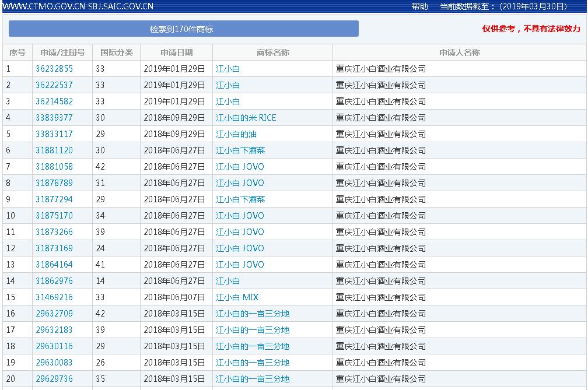Open registration number 36222537

point(54,85)
